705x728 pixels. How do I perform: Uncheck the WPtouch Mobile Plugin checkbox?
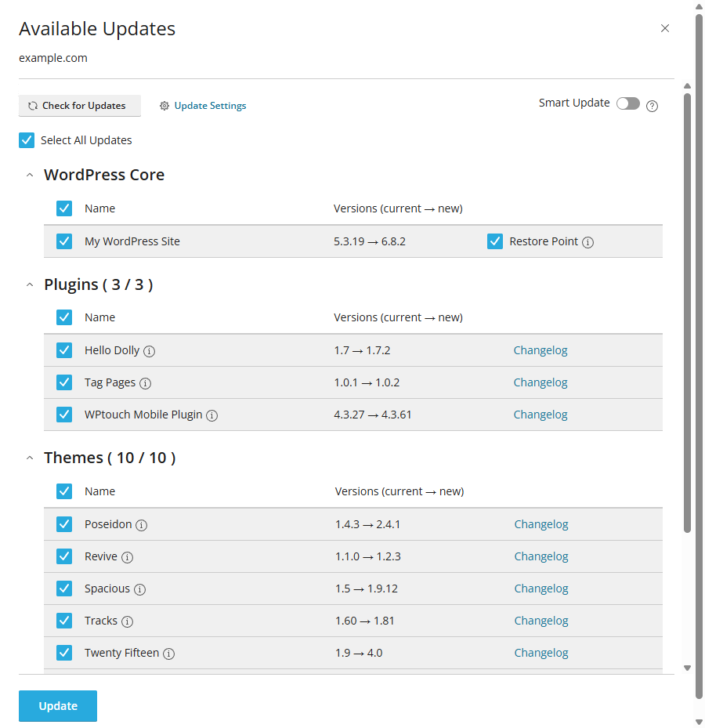[64, 415]
